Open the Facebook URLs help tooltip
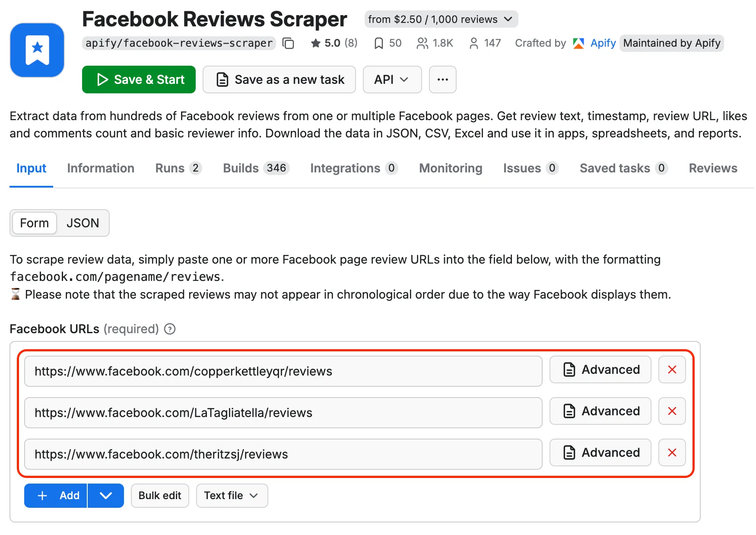The height and width of the screenshot is (535, 756). coord(170,329)
